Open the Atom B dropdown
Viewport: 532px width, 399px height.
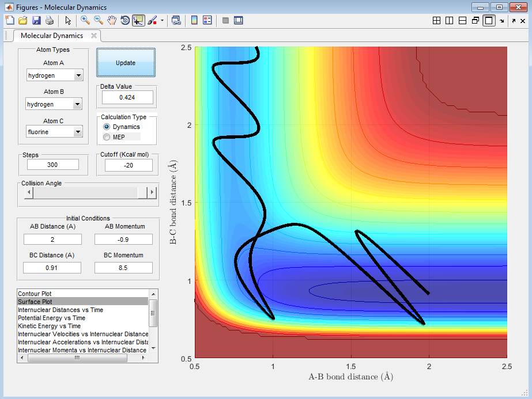pyautogui.click(x=77, y=104)
